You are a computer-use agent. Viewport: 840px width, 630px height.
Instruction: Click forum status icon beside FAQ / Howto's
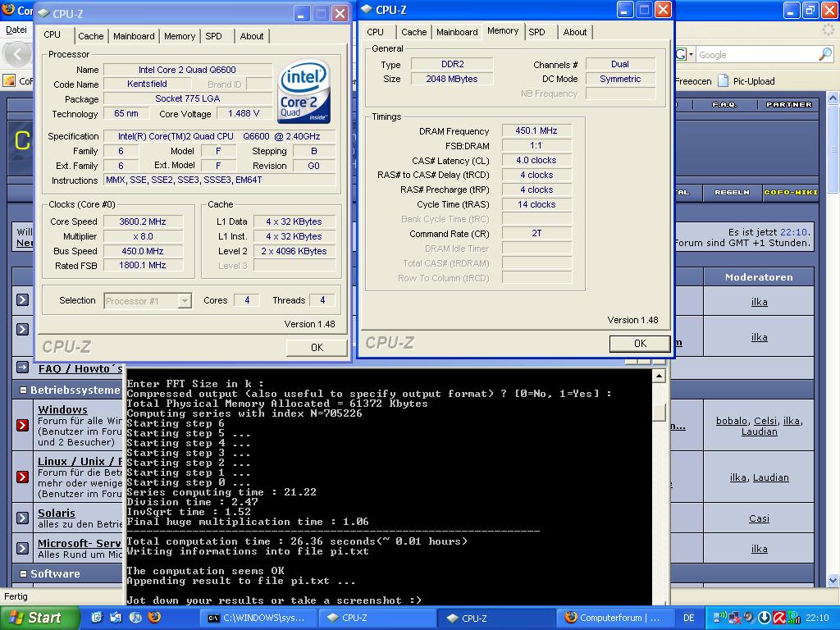coord(22,367)
